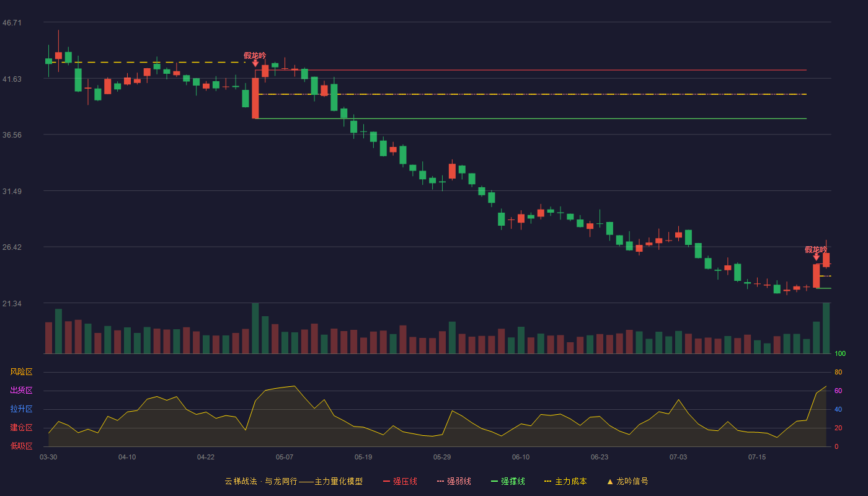Click the tallest volume bar under first 假龙吟
Screen dimensions: 868x496
(255, 328)
